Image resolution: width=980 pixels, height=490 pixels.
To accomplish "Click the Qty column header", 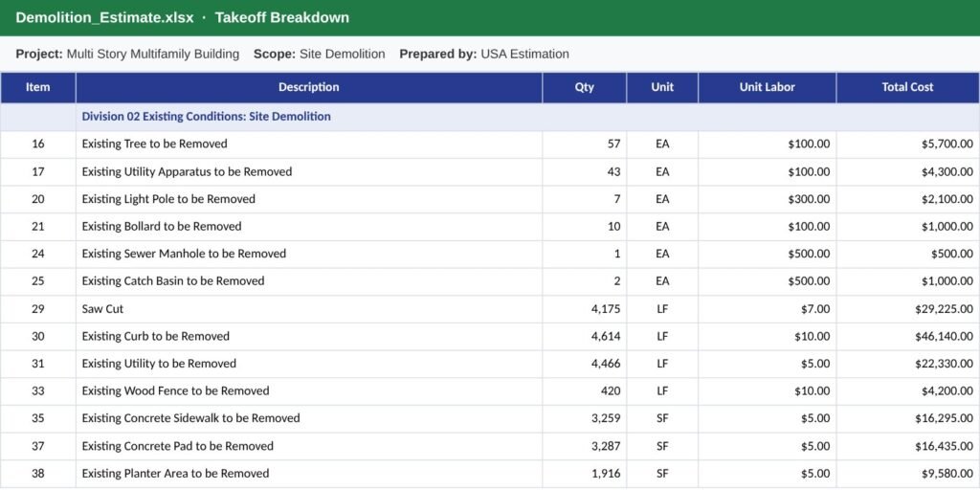I will 585,87.
